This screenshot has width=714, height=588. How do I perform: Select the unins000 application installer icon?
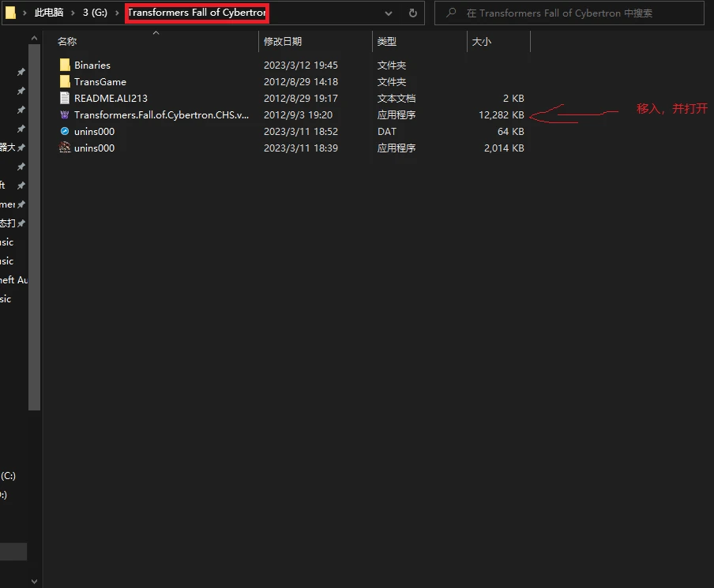point(65,148)
